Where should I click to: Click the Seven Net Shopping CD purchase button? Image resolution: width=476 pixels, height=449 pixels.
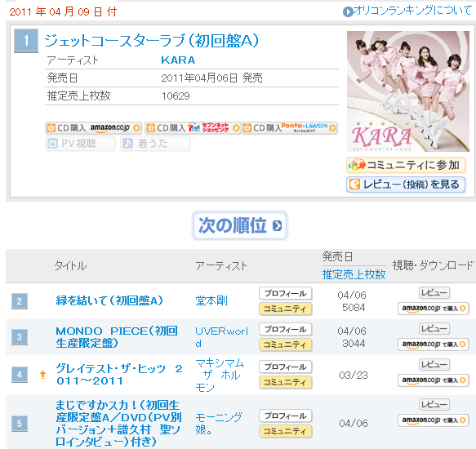coord(193,128)
